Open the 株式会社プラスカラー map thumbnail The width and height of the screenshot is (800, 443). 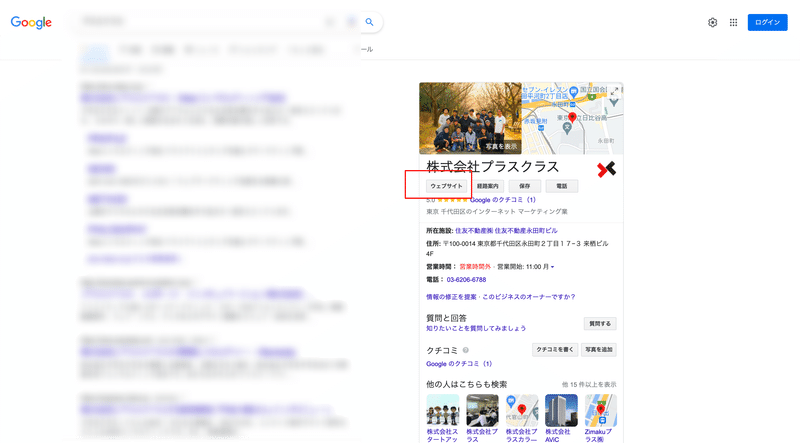point(521,410)
